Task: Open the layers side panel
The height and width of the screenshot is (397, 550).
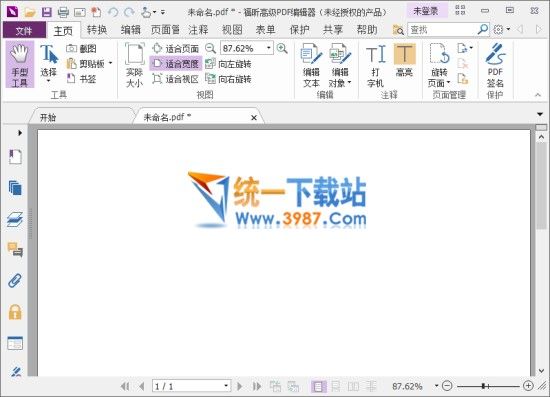Action: tap(15, 219)
